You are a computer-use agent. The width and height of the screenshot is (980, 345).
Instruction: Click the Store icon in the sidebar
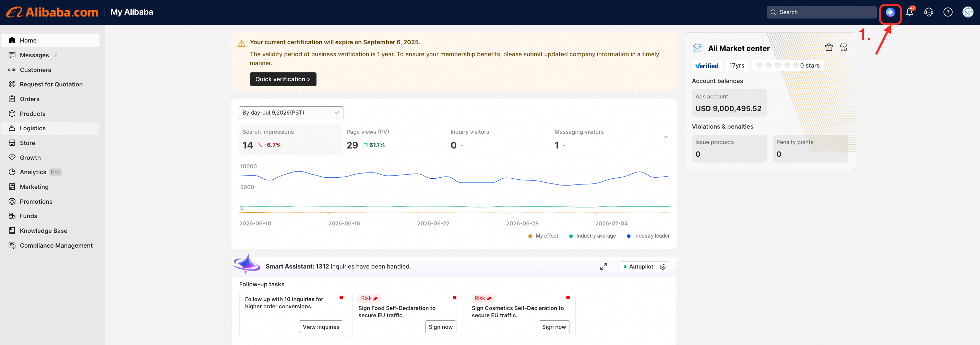tap(12, 143)
